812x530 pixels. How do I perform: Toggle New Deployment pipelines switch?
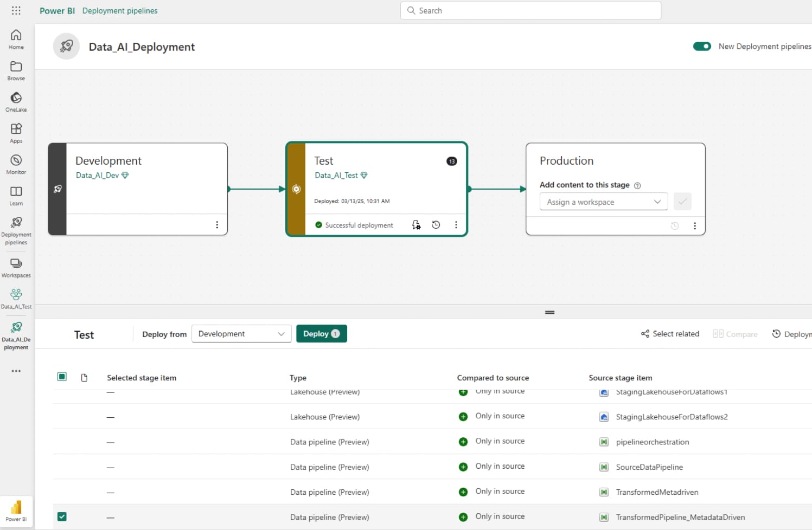702,47
